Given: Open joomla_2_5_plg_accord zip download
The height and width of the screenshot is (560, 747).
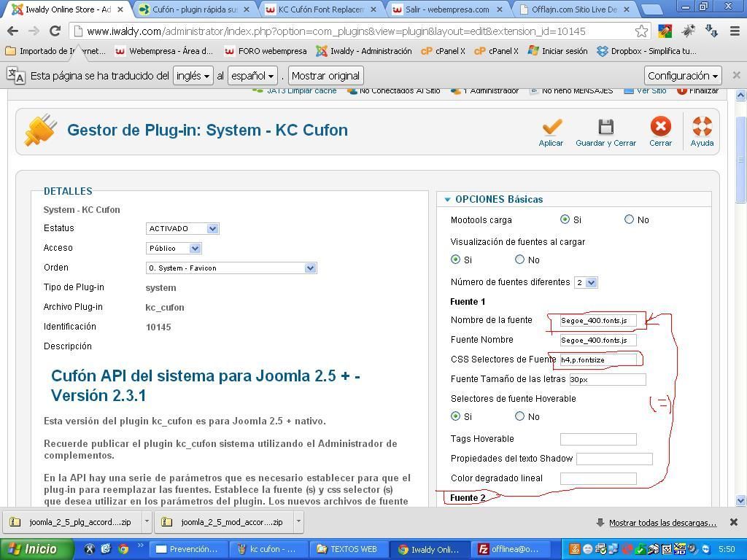Looking at the screenshot, I should [x=74, y=522].
